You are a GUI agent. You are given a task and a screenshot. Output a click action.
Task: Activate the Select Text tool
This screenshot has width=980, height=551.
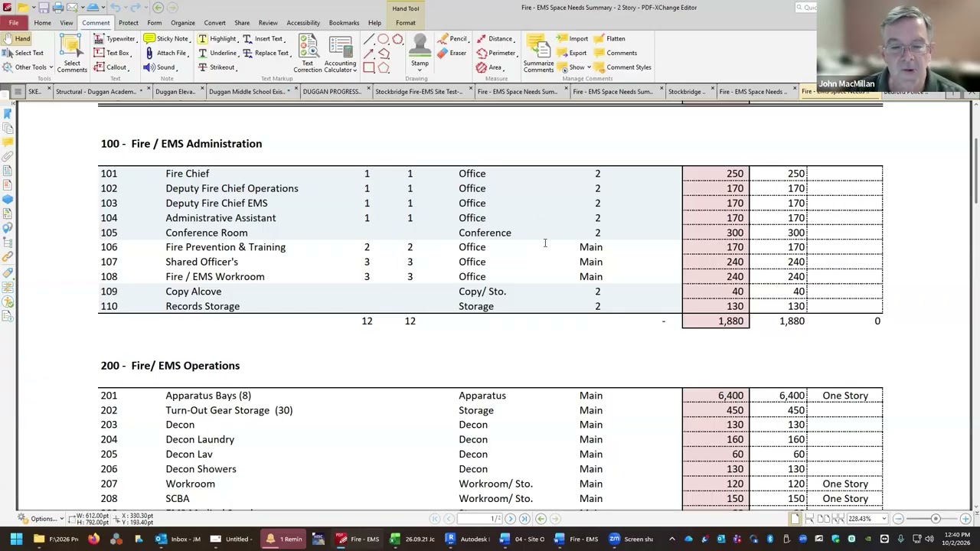point(24,53)
